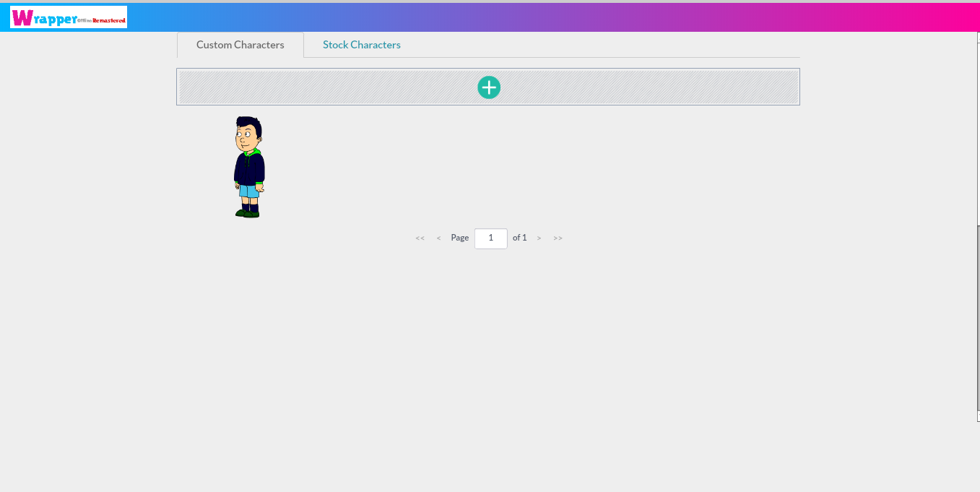Viewport: 980px width, 492px height.
Task: Click the last-page '>>' pagination control
Action: [x=558, y=238]
